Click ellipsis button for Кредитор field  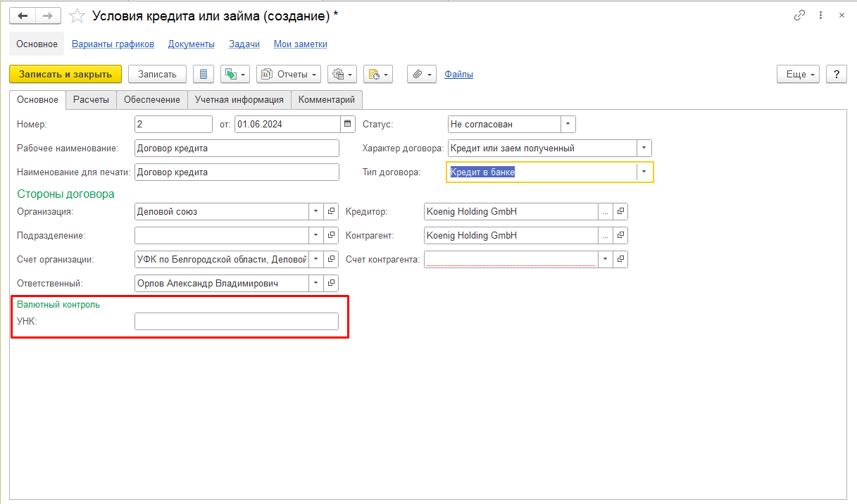click(605, 211)
